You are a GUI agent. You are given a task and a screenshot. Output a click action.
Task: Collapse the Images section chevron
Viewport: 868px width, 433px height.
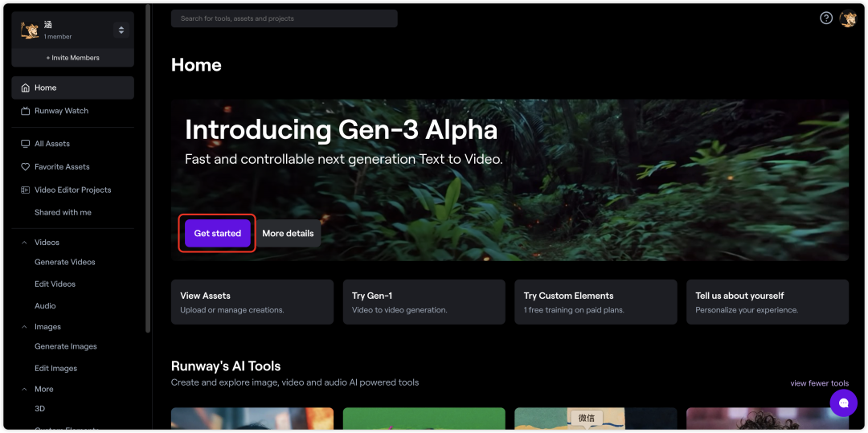click(x=24, y=328)
